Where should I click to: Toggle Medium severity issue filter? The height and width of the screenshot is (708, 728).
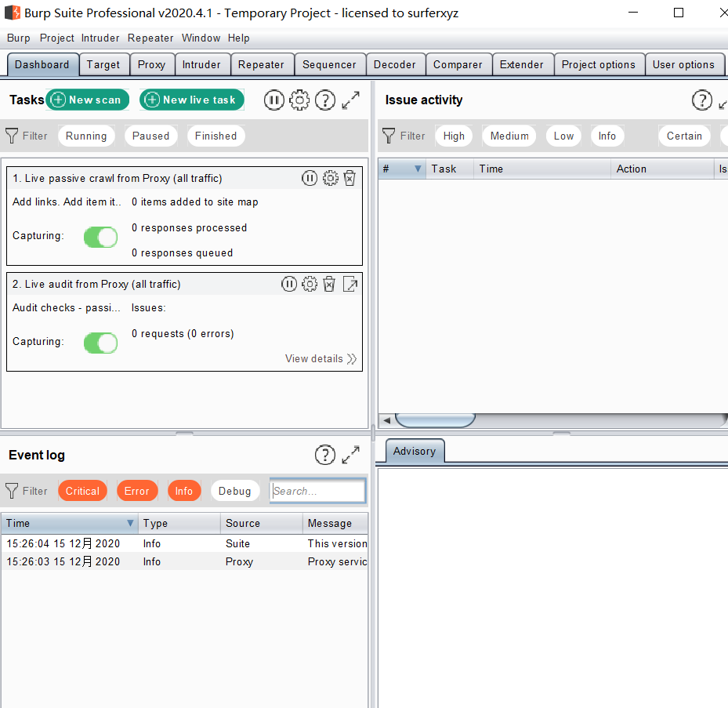pyautogui.click(x=509, y=136)
